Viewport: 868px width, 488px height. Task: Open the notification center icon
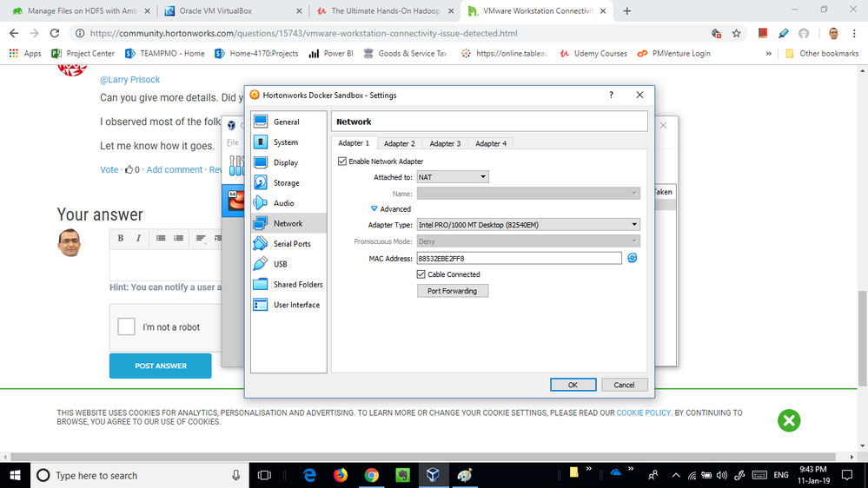(847, 475)
